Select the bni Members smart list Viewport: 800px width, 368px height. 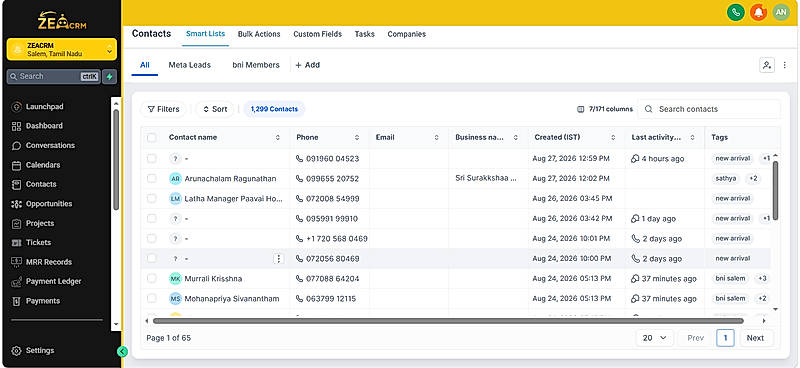coord(256,65)
